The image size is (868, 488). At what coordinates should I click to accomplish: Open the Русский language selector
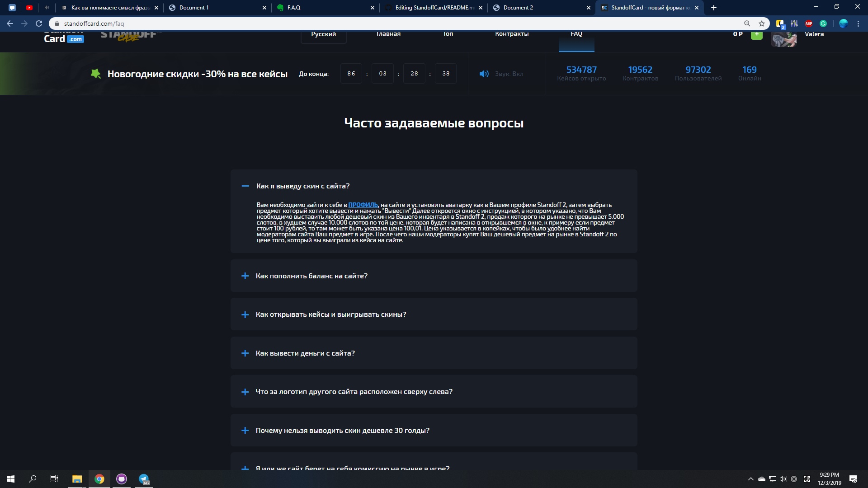click(x=323, y=35)
